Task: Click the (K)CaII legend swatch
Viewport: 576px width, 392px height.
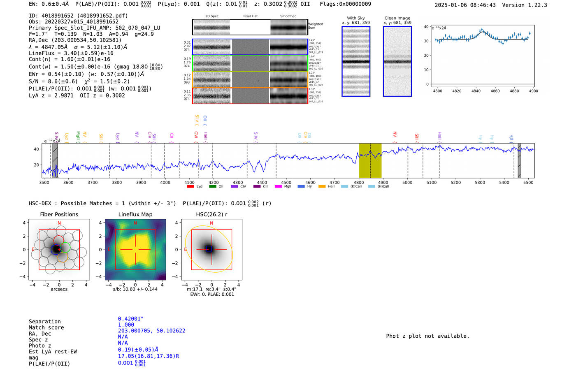Action: [x=344, y=186]
